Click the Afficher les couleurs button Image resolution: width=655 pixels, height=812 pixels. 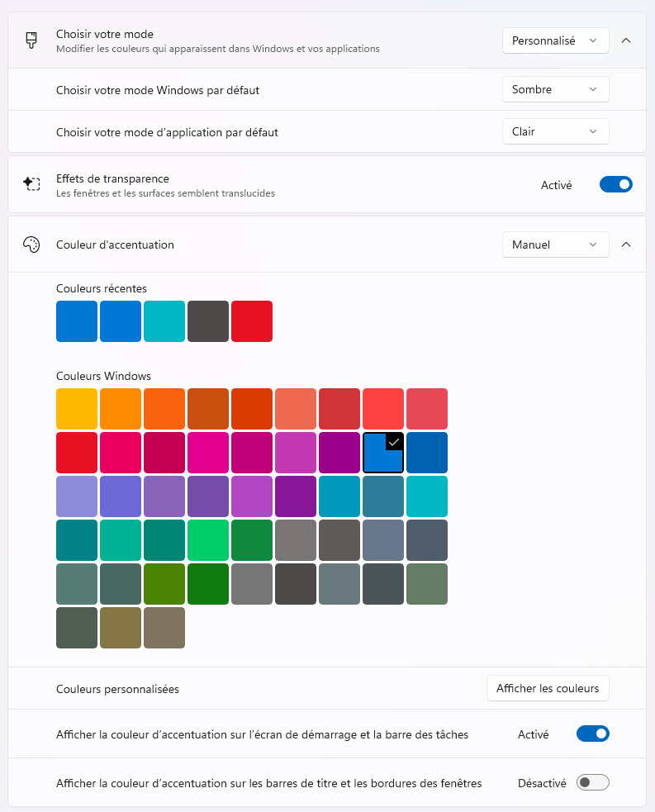pos(548,687)
